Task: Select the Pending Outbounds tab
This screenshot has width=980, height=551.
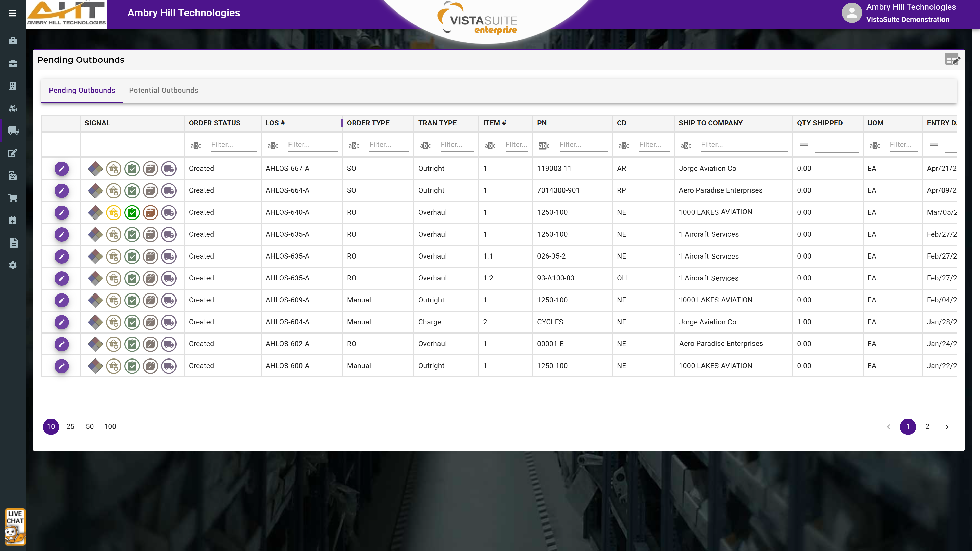Action: (x=82, y=91)
